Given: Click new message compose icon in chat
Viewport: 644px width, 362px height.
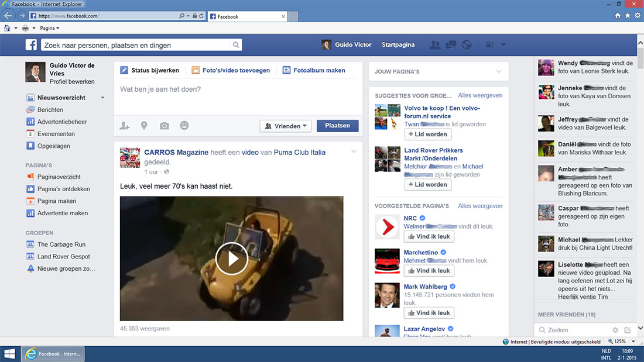Looking at the screenshot, I should point(628,330).
